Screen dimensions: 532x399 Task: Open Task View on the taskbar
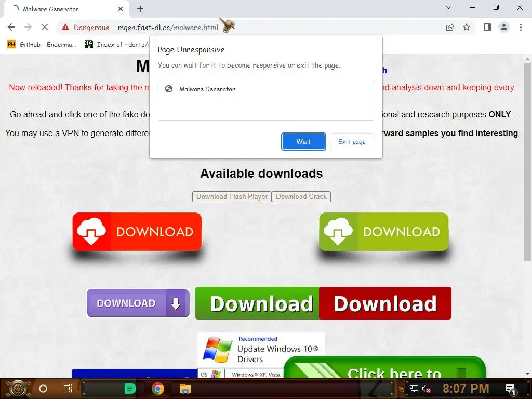tap(68, 389)
